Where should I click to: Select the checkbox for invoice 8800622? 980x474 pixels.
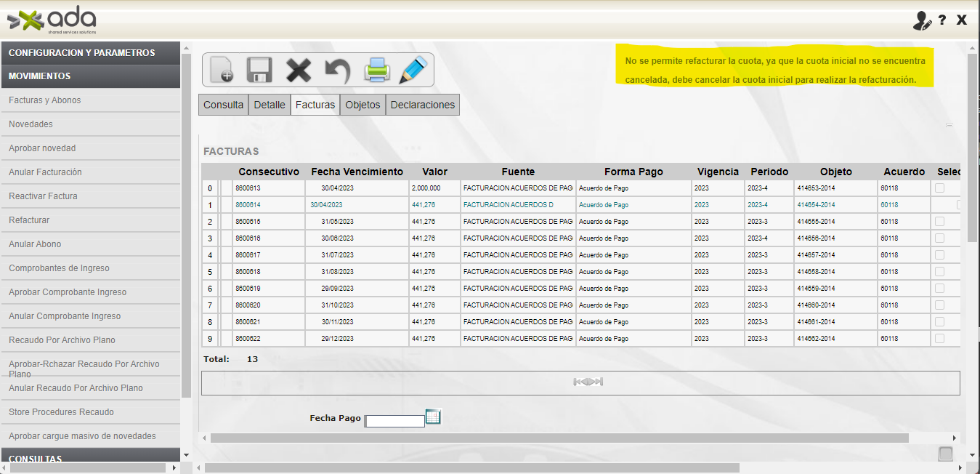click(x=939, y=339)
